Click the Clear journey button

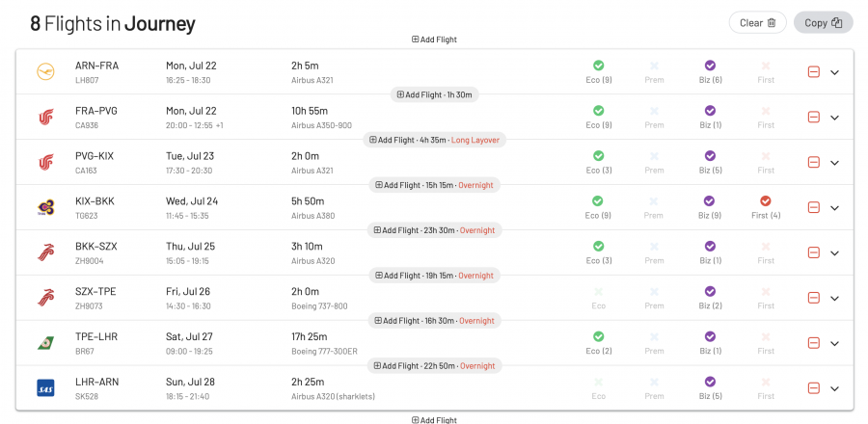click(757, 22)
